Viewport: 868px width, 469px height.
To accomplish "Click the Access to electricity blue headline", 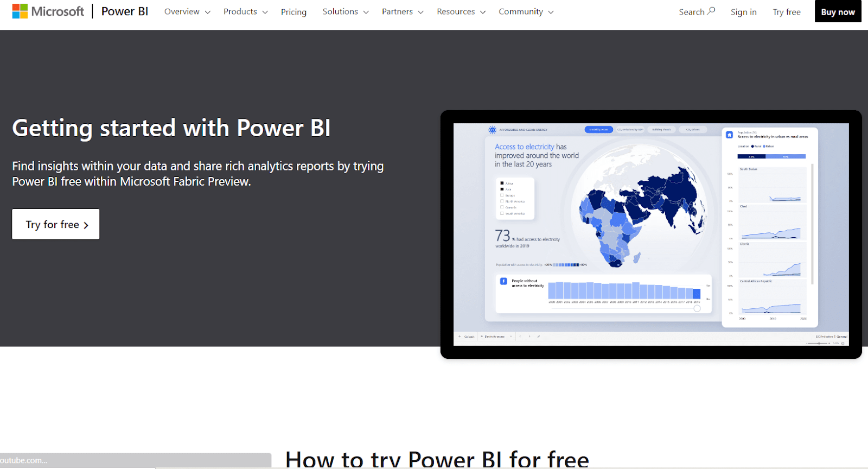I will coord(524,147).
